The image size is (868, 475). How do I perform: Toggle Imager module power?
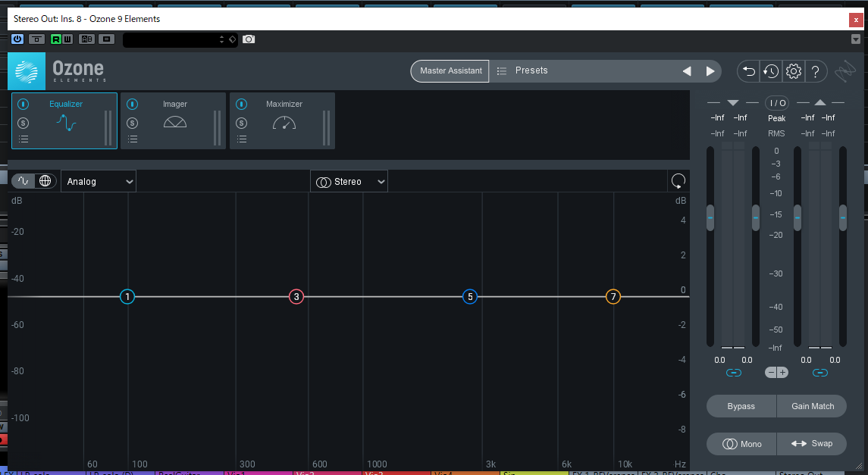[x=133, y=104]
